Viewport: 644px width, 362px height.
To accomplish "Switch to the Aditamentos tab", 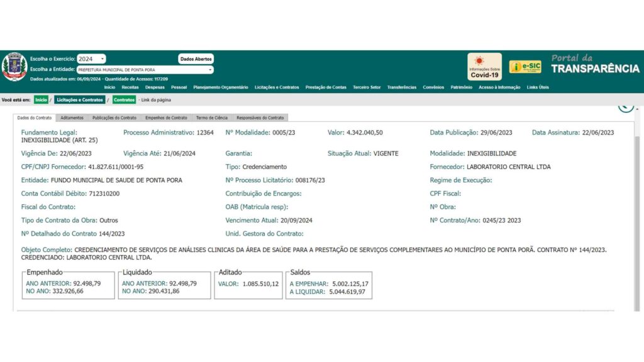I will click(72, 118).
